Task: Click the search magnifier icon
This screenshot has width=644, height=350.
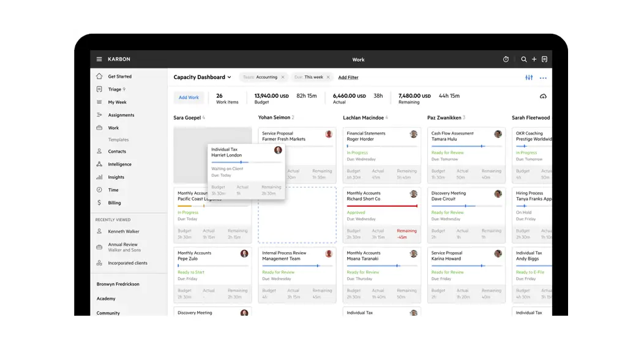Action: (x=523, y=59)
